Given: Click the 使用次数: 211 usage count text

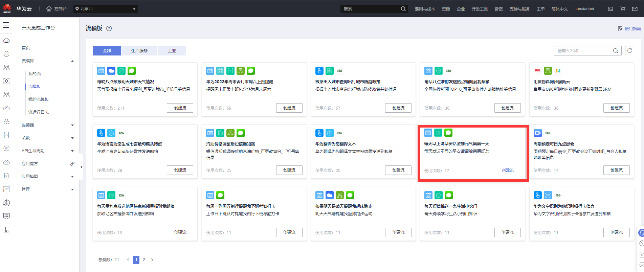Looking at the screenshot, I should pyautogui.click(x=111, y=108).
